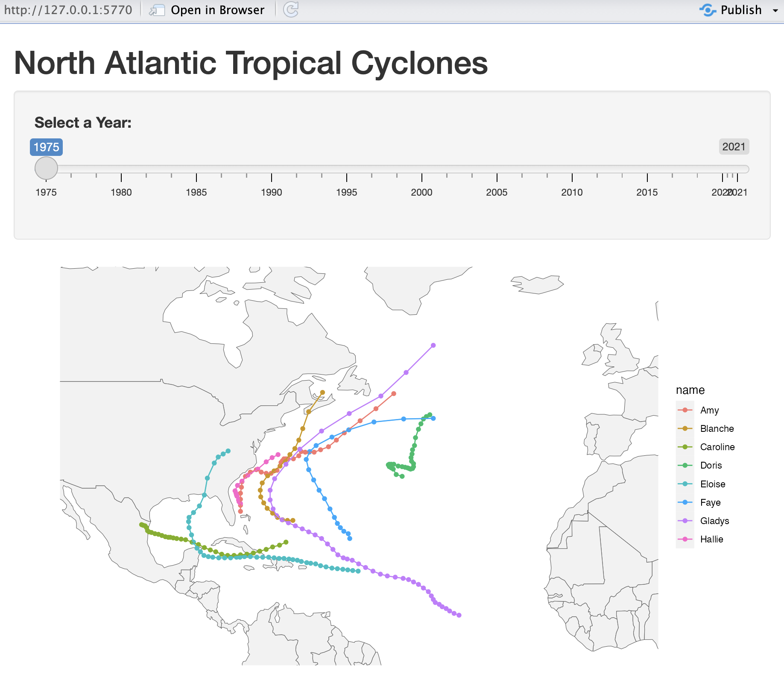This screenshot has height=680, width=784.
Task: Expand the Publish dropdown arrow
Action: 775,11
